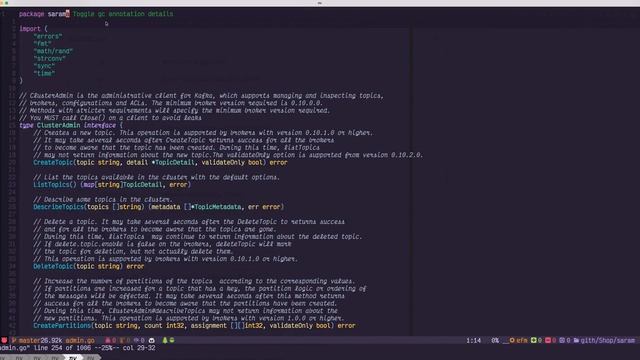Viewport: 640px width, 360px height.
Task: Click the DescribeTopics method name
Action: tap(58, 207)
